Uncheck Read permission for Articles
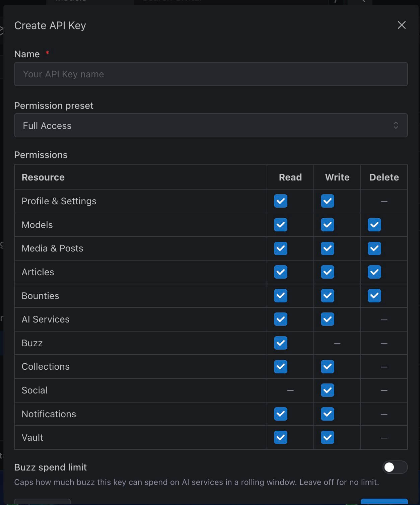This screenshot has width=420, height=505. tap(281, 272)
